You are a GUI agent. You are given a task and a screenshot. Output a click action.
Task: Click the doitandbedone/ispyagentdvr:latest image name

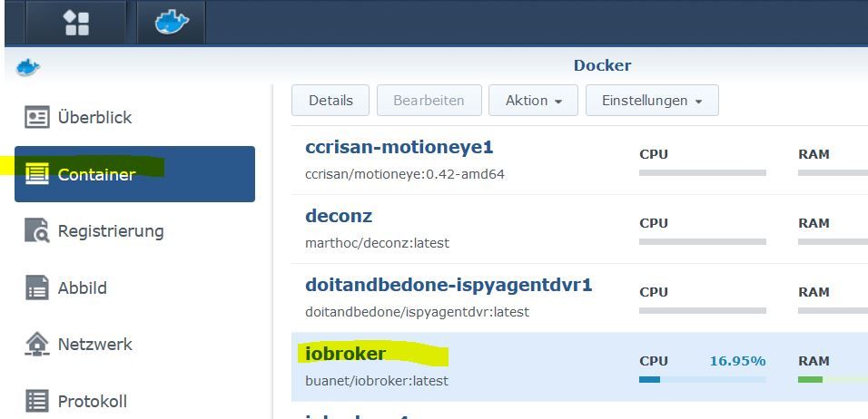point(417,312)
